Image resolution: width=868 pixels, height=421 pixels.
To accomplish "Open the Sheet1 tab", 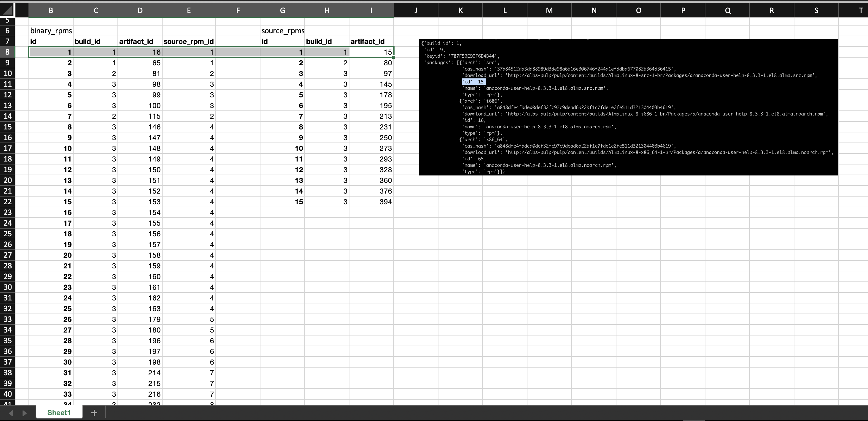I will click(x=59, y=413).
